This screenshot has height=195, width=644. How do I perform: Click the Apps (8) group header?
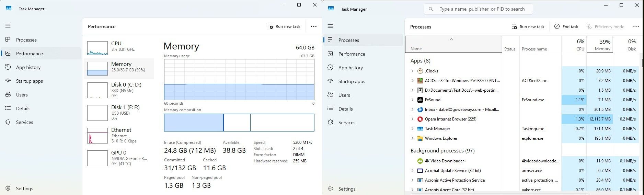click(x=420, y=61)
